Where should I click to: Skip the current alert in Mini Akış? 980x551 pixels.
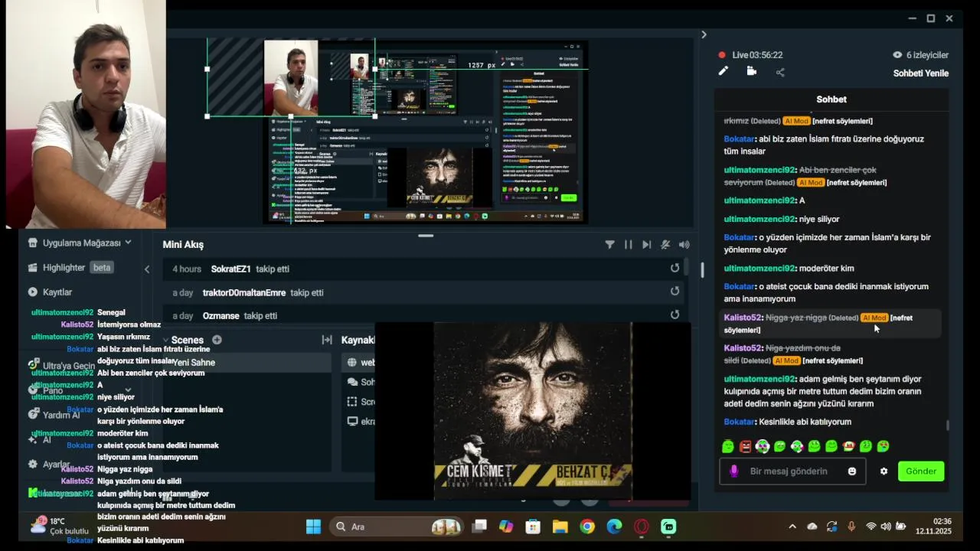point(646,245)
